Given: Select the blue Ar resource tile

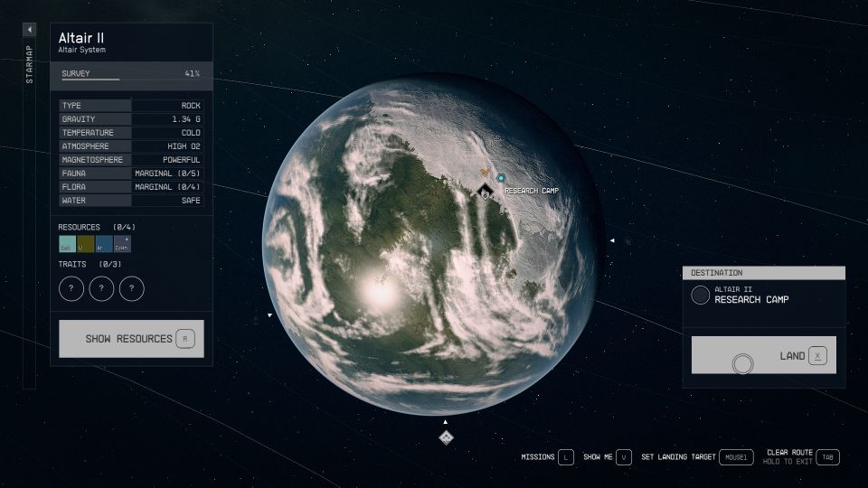Looking at the screenshot, I should click(x=103, y=244).
